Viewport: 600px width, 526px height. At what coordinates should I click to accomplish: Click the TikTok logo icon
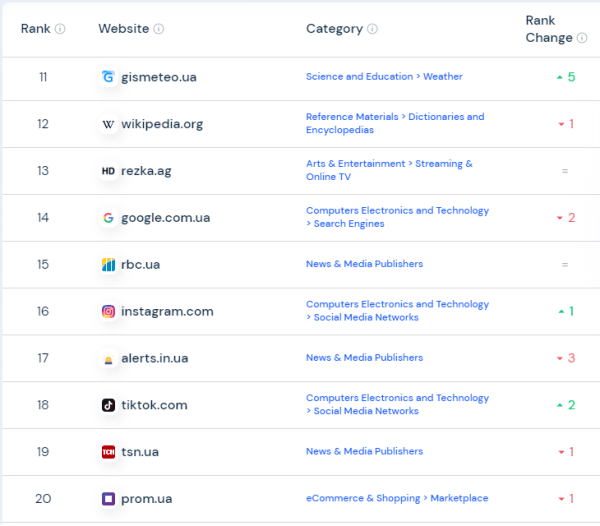click(x=108, y=405)
